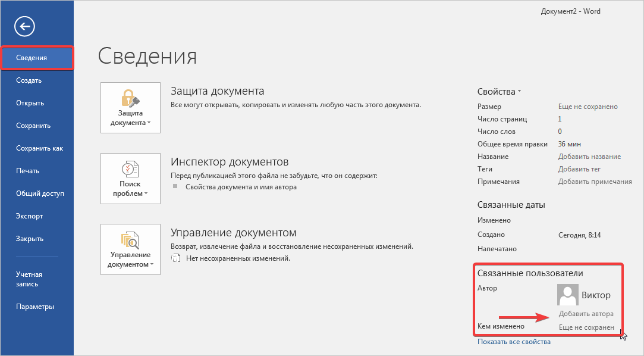
Task: Choose Сохранить как in the sidebar
Action: (39, 148)
